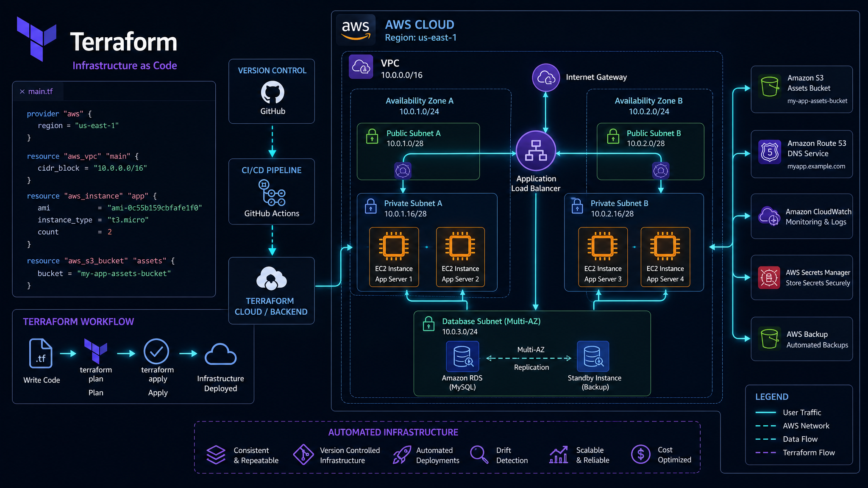Click the terraform apply checkmark icon
The width and height of the screenshot is (868, 488).
(156, 351)
